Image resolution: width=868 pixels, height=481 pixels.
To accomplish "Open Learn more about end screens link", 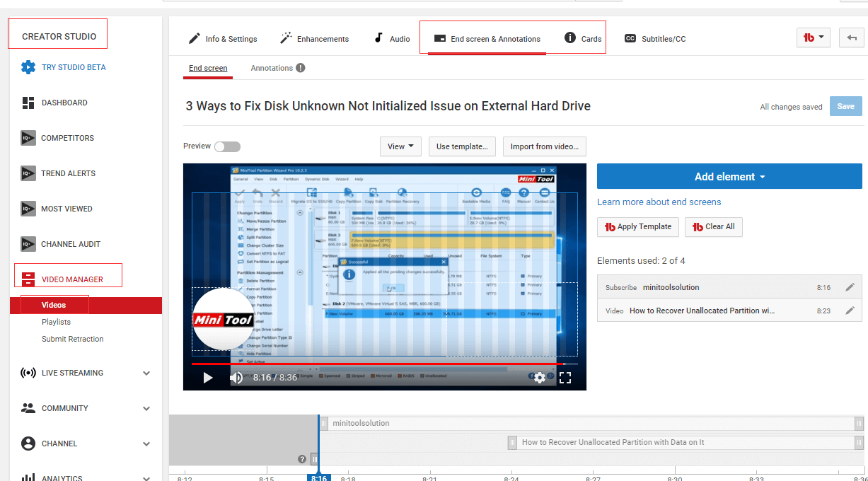I will tap(659, 202).
